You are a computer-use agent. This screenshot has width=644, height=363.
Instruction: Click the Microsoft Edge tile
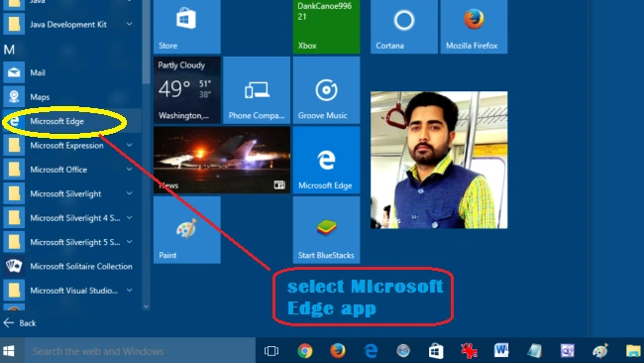(327, 160)
